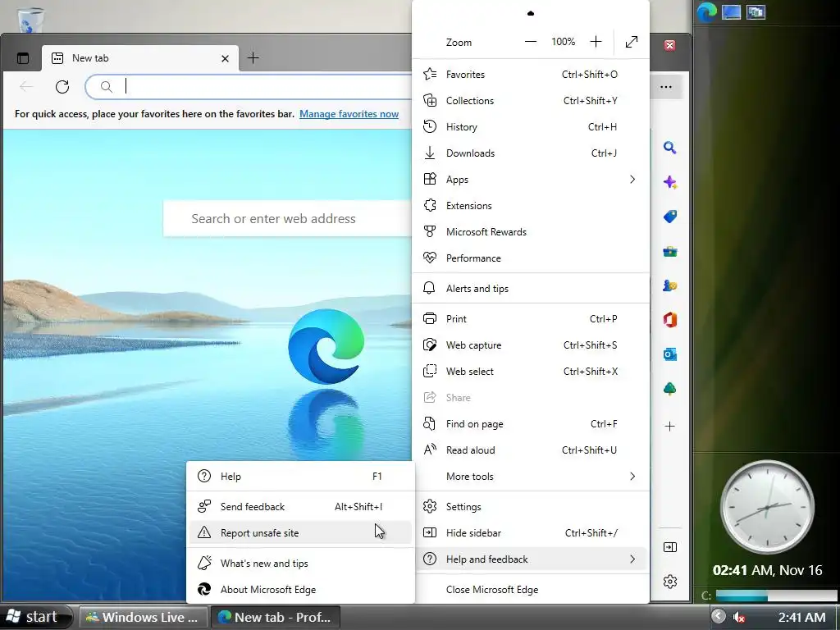This screenshot has width=840, height=630.
Task: Expand hidden tray icons arrow
Action: pyautogui.click(x=718, y=617)
